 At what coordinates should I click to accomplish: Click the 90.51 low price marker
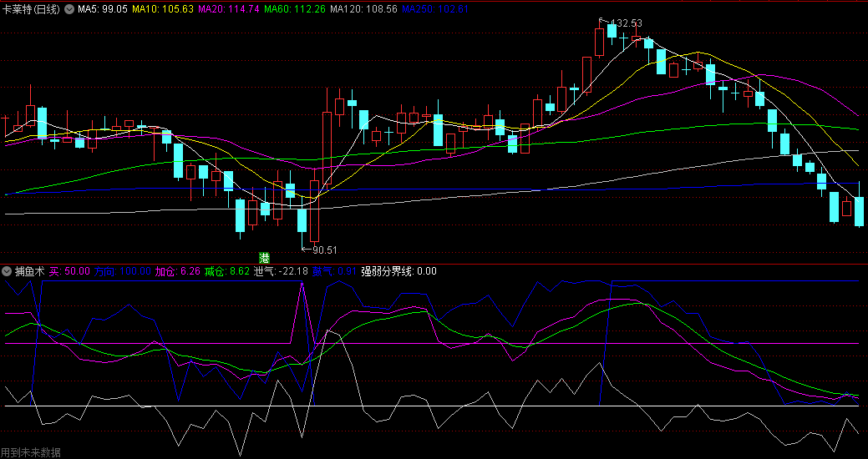[x=325, y=250]
